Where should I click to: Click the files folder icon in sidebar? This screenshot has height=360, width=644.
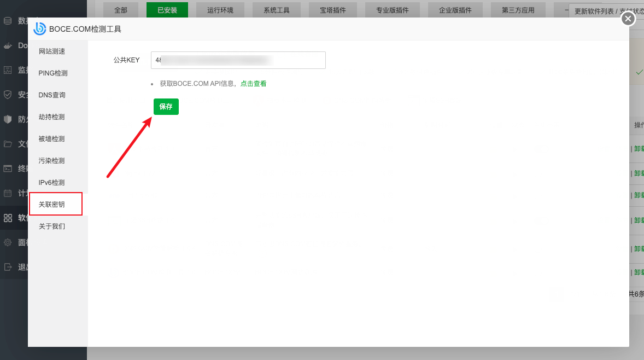pyautogui.click(x=8, y=144)
